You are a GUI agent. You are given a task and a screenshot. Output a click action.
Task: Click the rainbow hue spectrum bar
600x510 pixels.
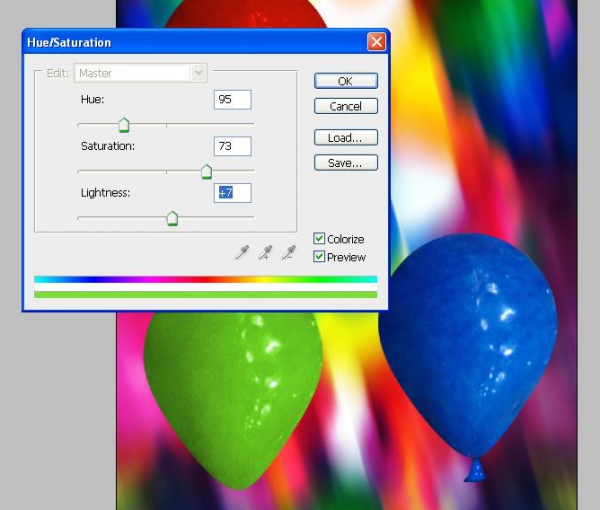coord(205,279)
